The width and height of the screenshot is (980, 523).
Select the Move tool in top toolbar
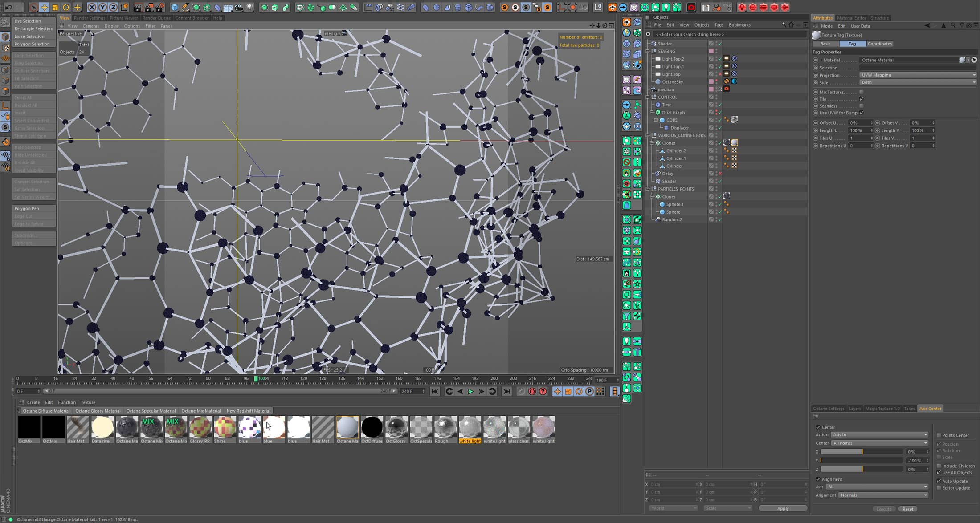point(44,7)
